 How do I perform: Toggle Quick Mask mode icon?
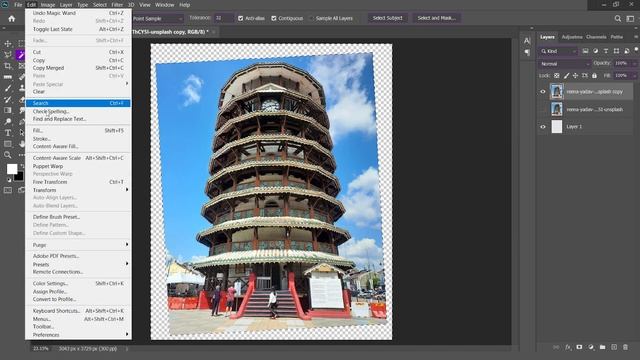(8, 190)
